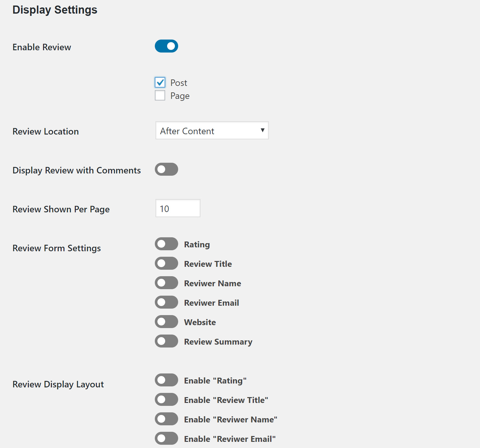Check the Page checkbox
Screen dimensions: 480x448
click(160, 95)
